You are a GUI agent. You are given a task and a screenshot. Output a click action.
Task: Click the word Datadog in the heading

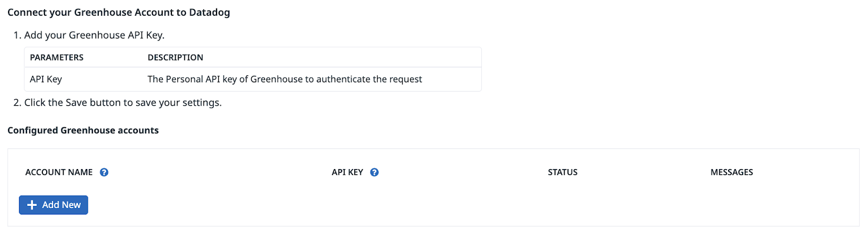pyautogui.click(x=209, y=12)
